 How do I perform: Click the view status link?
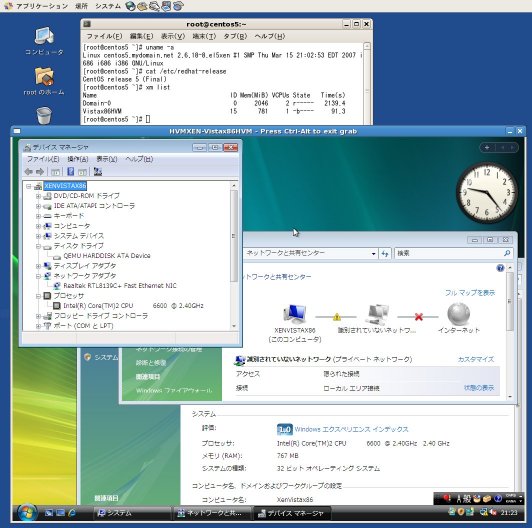(479, 388)
